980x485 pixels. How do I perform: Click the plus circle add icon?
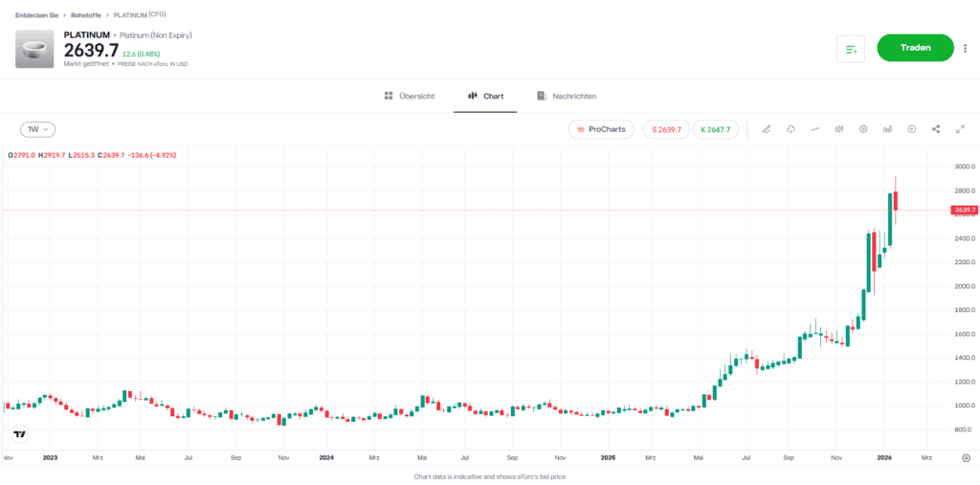pos(911,129)
